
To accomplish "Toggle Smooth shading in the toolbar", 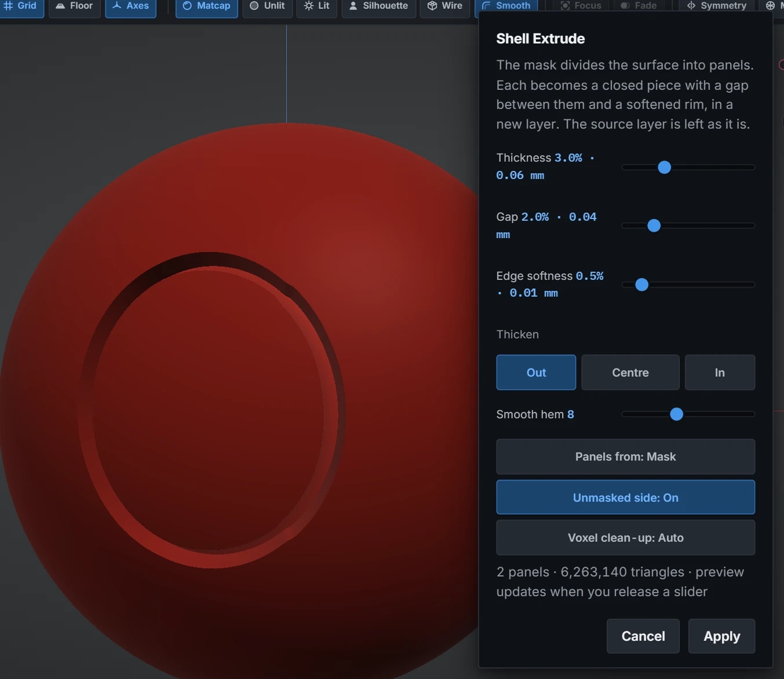I will pyautogui.click(x=506, y=6).
